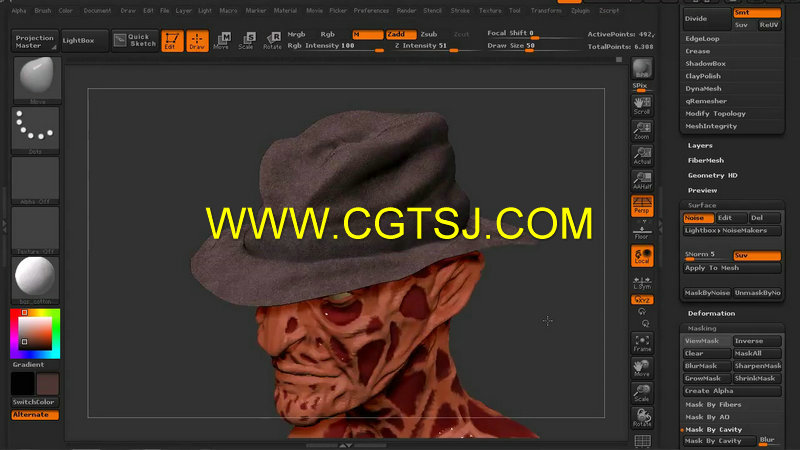This screenshot has width=800, height=450.
Task: Open the material sphere selector
Action: point(35,280)
